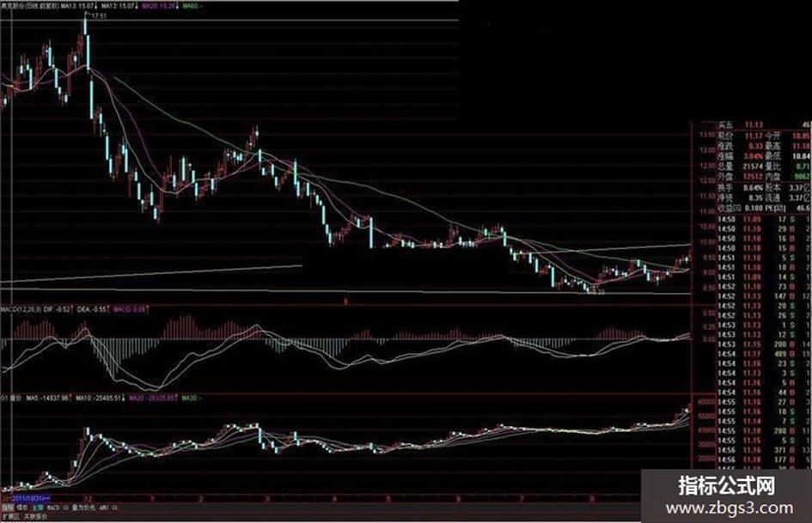The width and height of the screenshot is (812, 523).
Task: Click the MA5 value in volume header
Action: 49,398
